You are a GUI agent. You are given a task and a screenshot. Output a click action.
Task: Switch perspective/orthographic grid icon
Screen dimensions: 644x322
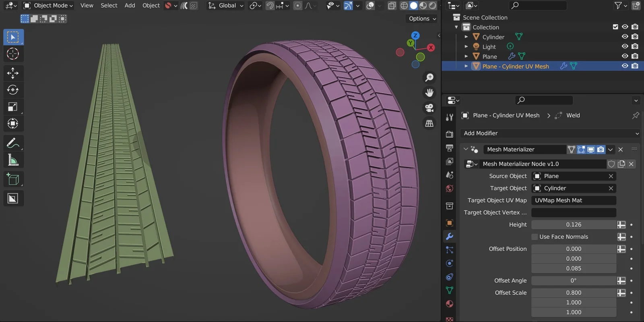click(429, 123)
